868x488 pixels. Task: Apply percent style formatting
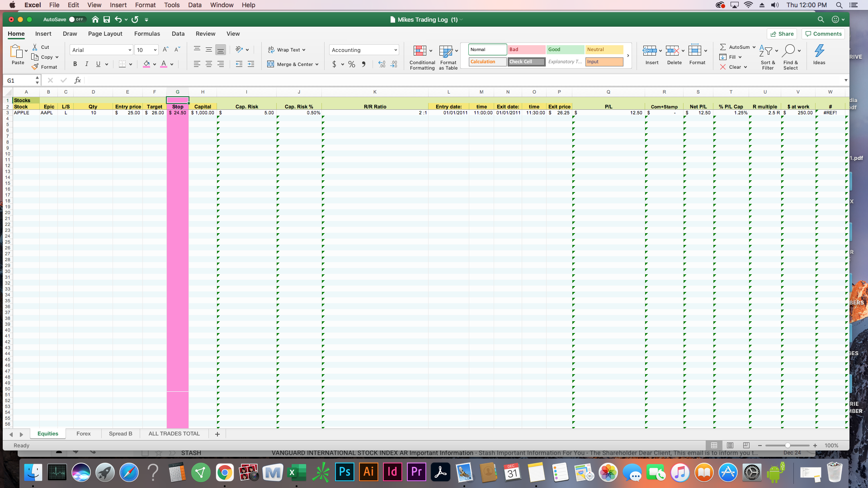click(352, 64)
